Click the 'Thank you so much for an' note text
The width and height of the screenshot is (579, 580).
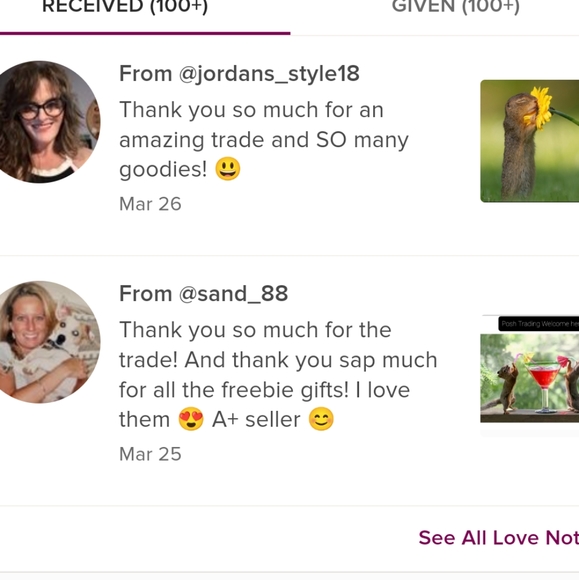(252, 110)
